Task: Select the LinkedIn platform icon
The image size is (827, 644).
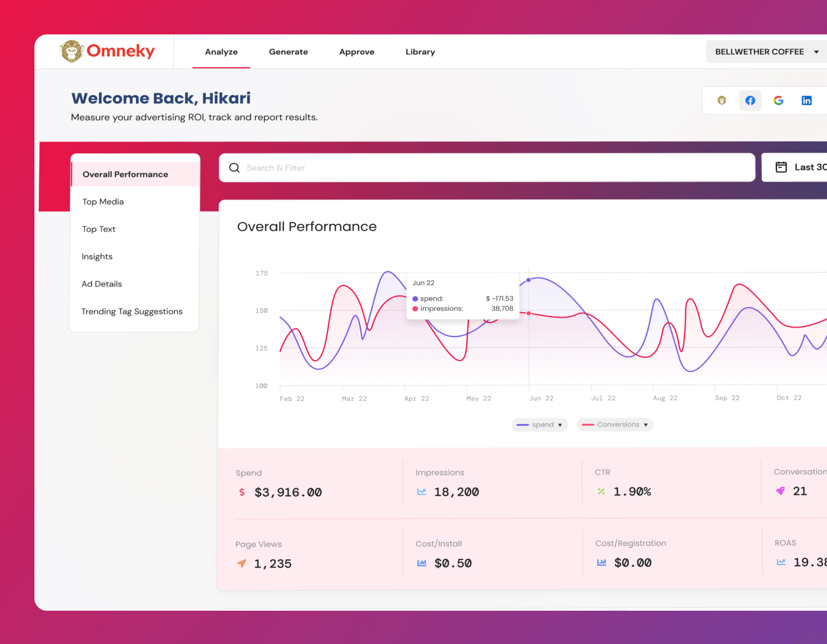Action: click(806, 100)
